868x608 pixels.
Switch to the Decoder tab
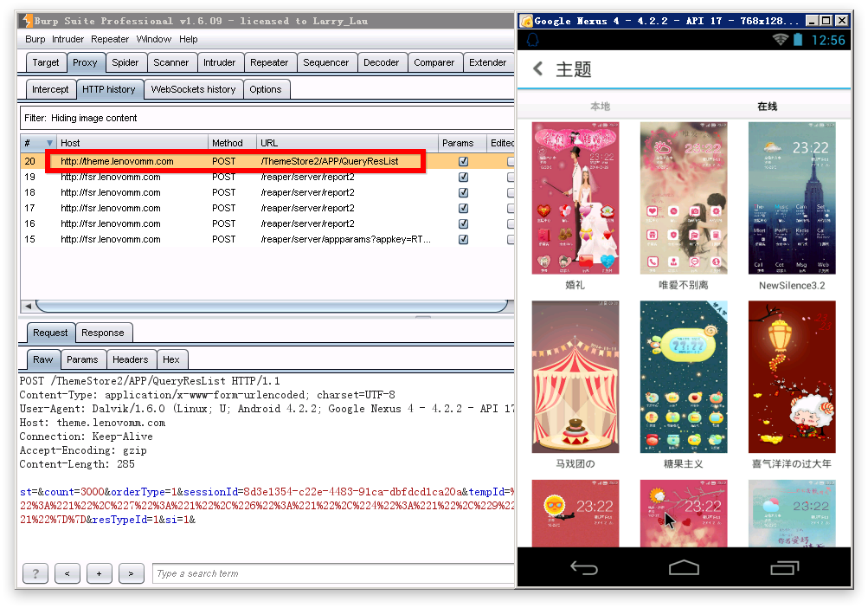[x=382, y=62]
